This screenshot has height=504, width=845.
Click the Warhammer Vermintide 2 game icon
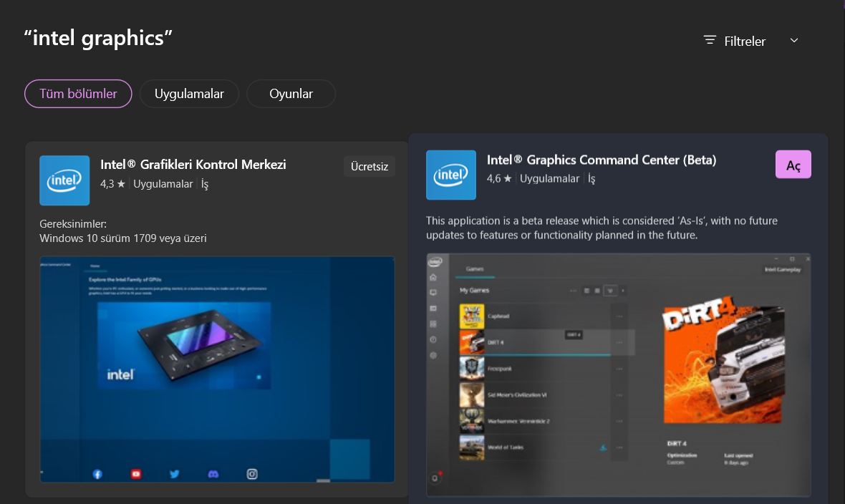[471, 421]
